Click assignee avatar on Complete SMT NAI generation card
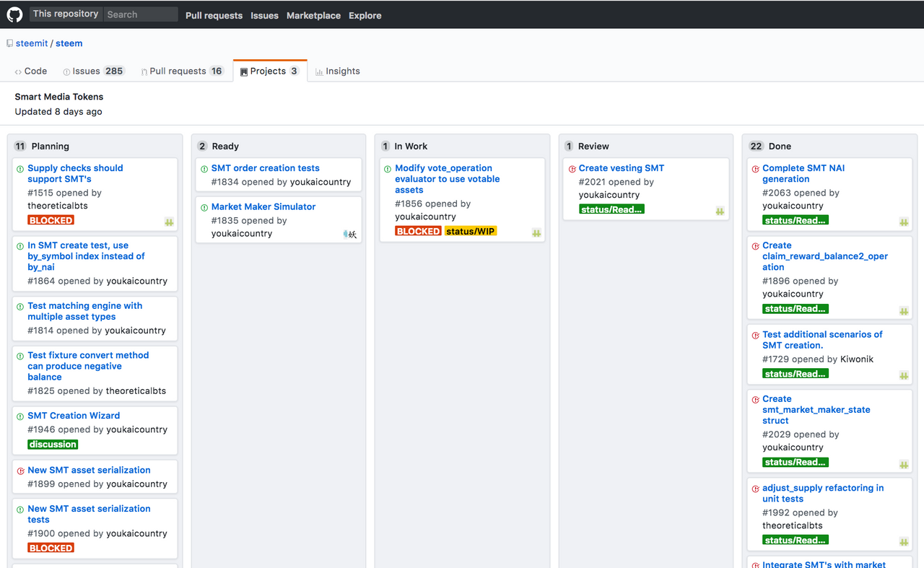The width and height of the screenshot is (924, 568). click(x=904, y=222)
